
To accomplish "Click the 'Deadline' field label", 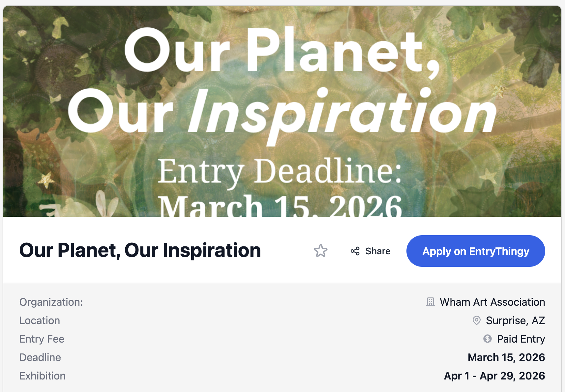I will [x=40, y=357].
